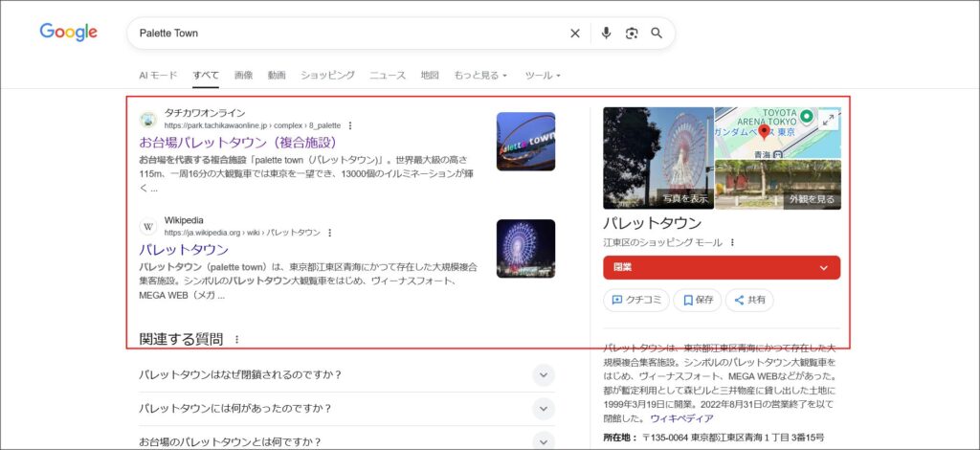Image resolution: width=980 pixels, height=450 pixels.
Task: Open the ショッピング tab
Action: point(327,75)
